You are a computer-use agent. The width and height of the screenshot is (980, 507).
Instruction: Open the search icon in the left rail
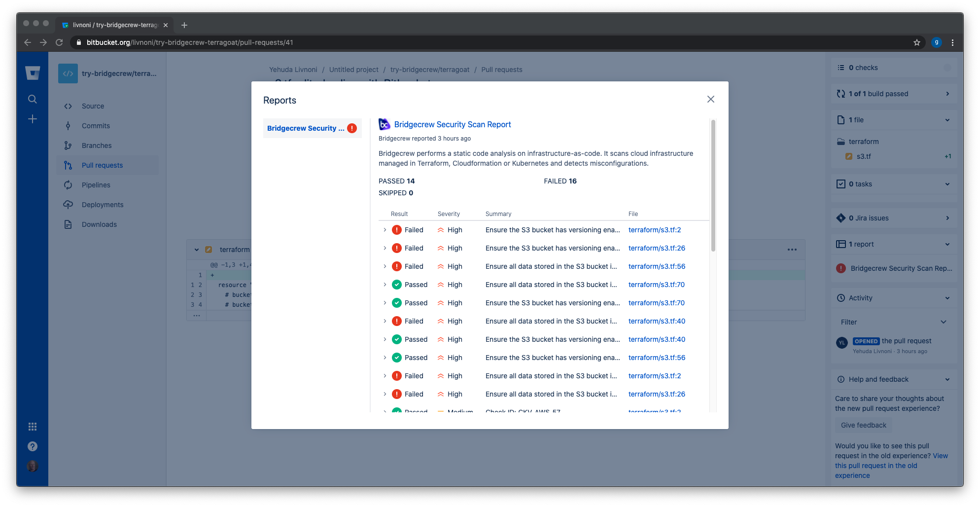tap(33, 99)
